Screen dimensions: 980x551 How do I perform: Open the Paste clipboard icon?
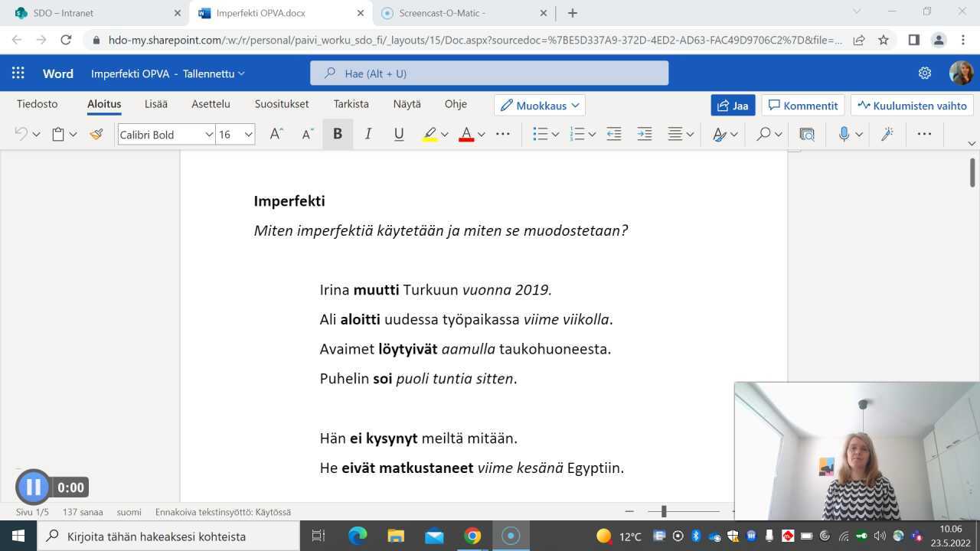click(x=59, y=134)
